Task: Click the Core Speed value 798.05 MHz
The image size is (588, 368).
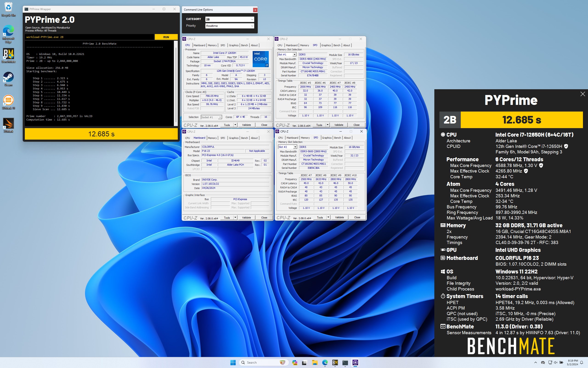Action: click(212, 96)
